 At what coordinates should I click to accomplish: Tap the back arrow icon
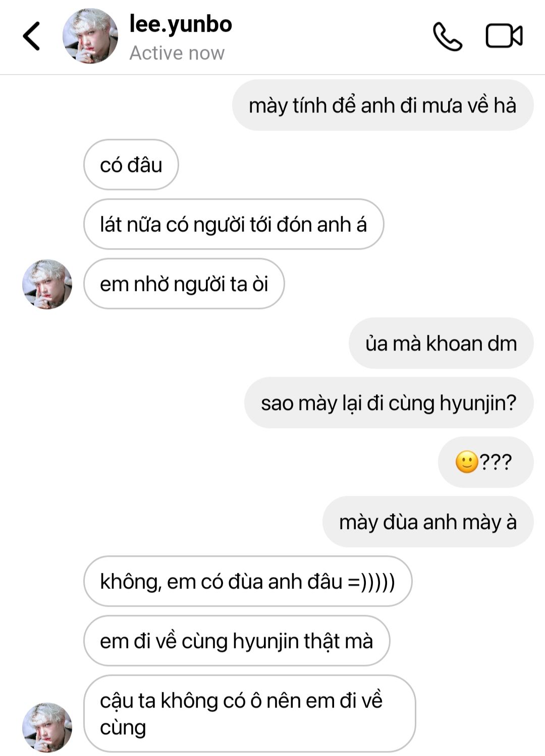pos(31,36)
